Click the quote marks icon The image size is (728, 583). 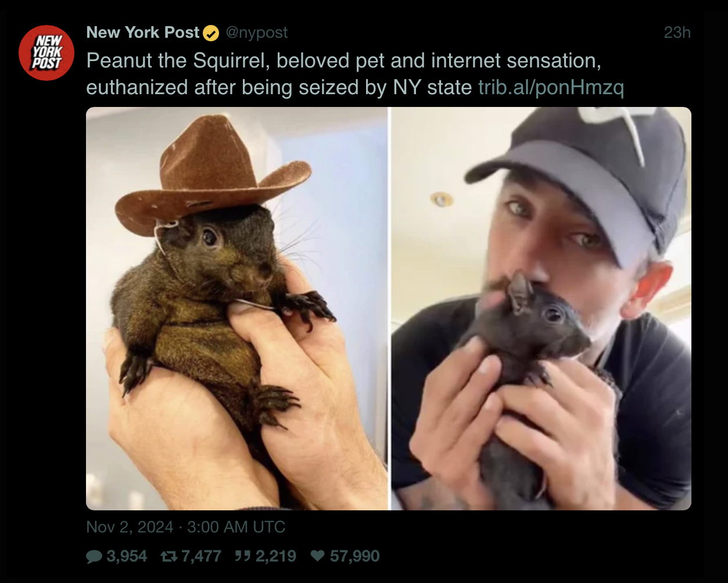tap(243, 556)
